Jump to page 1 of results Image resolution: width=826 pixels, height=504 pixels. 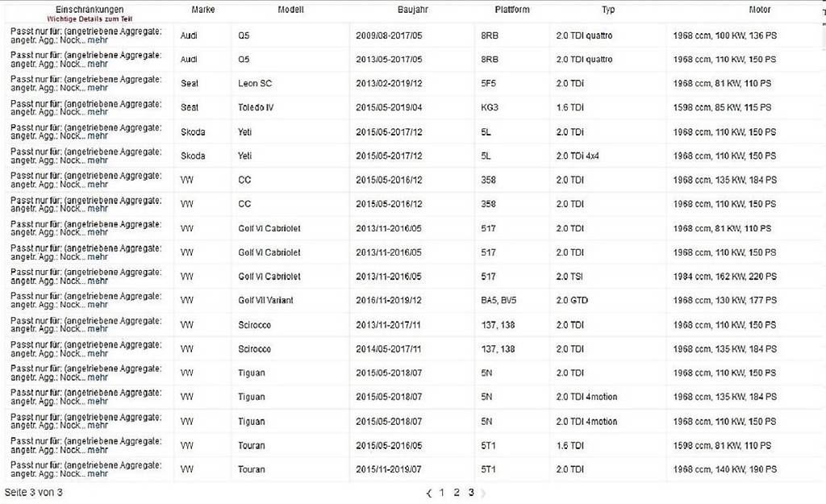(x=441, y=493)
